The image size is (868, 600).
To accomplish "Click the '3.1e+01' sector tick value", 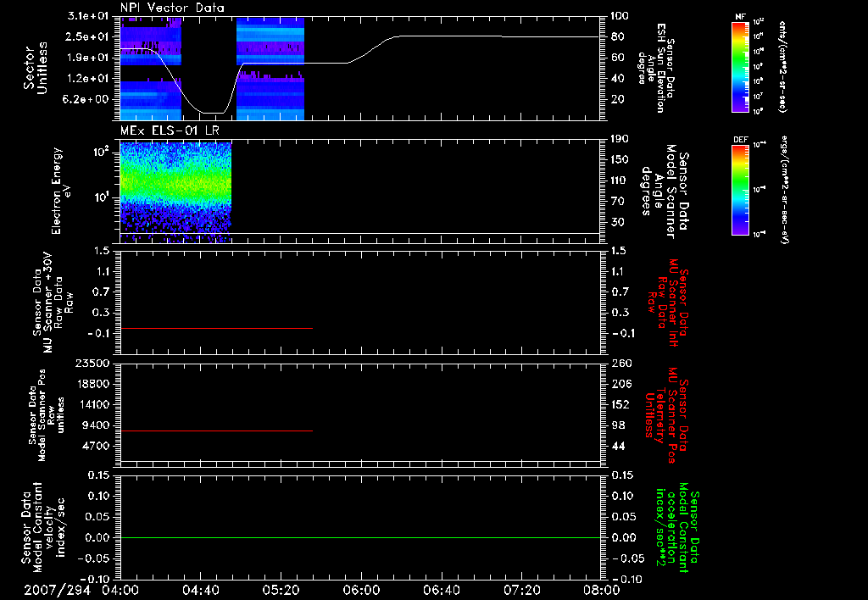I will click(x=88, y=15).
